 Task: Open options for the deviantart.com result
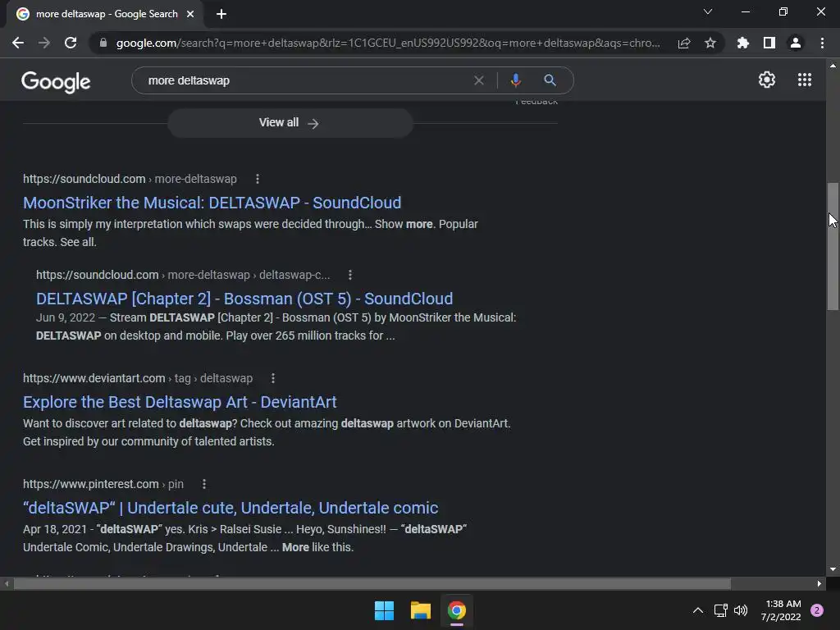(x=273, y=378)
